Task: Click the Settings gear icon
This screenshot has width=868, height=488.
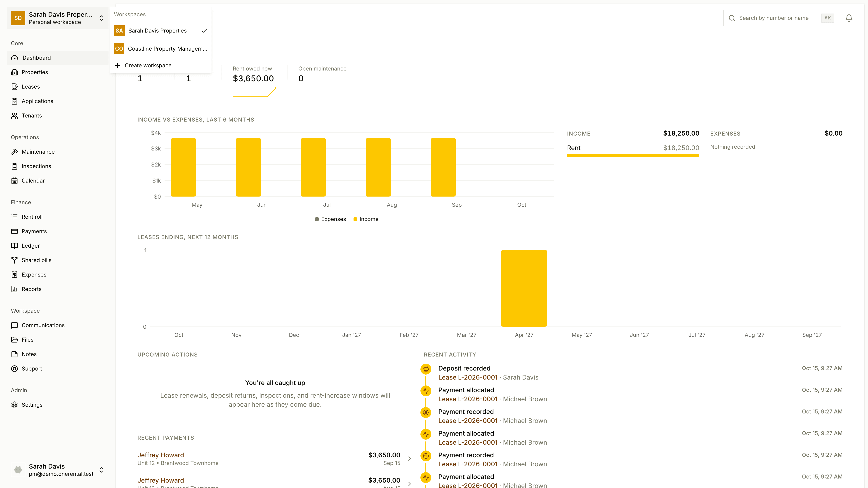Action: pyautogui.click(x=14, y=405)
